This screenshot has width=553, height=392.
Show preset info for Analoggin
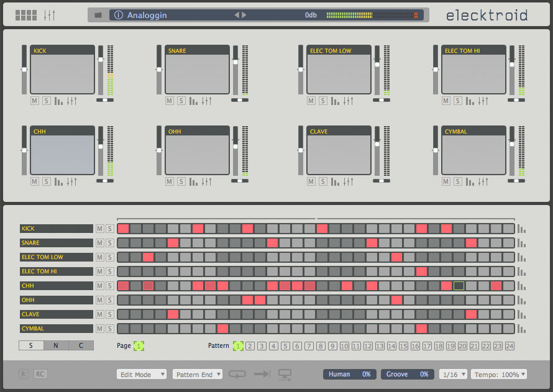coord(119,15)
